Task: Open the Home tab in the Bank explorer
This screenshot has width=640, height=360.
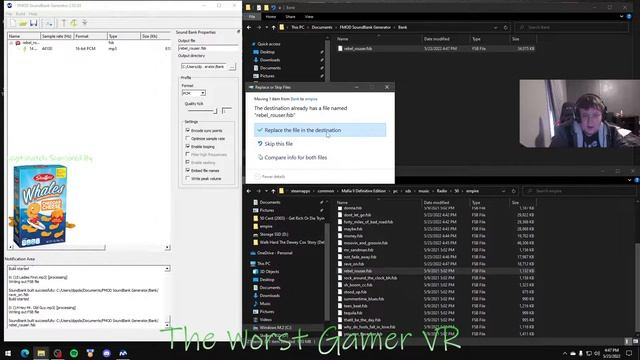Action: tap(271, 17)
